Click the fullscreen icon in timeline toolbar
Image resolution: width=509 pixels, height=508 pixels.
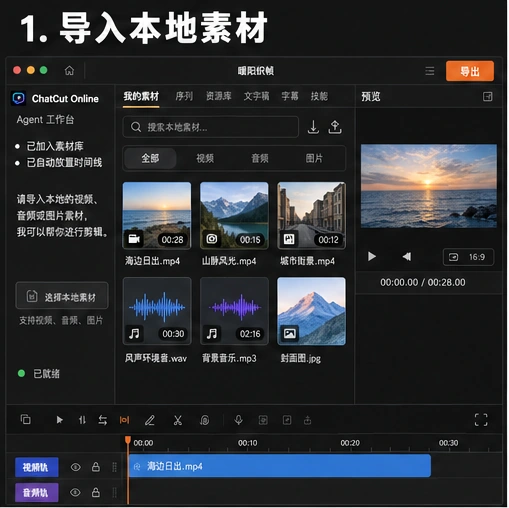[x=481, y=420]
